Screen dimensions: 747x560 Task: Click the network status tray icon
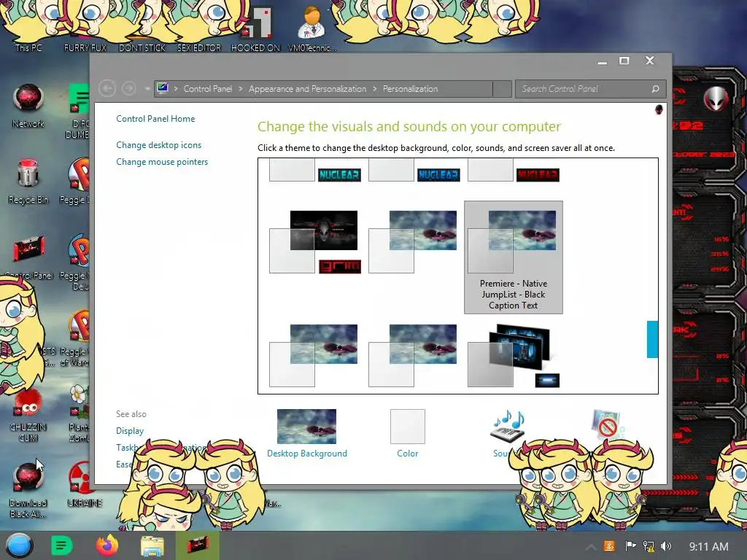(x=649, y=546)
